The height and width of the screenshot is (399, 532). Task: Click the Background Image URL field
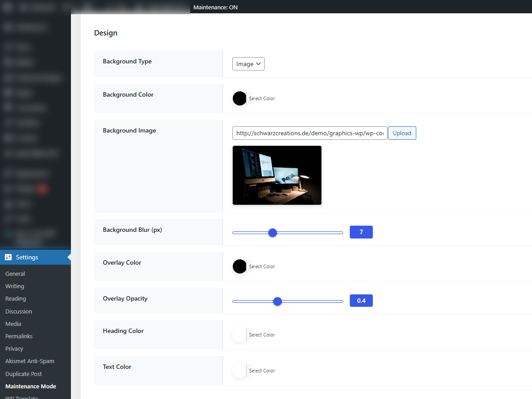(309, 133)
